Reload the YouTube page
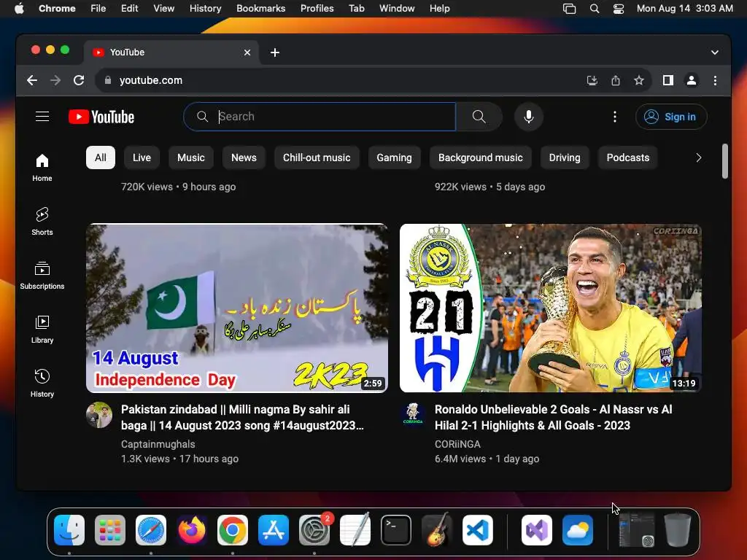The height and width of the screenshot is (560, 747). 79,80
